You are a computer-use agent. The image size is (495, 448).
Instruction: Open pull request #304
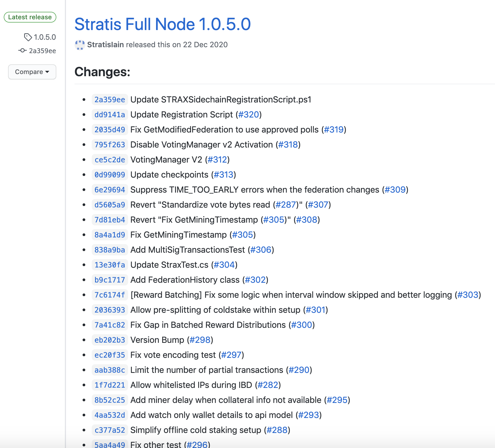click(x=224, y=265)
